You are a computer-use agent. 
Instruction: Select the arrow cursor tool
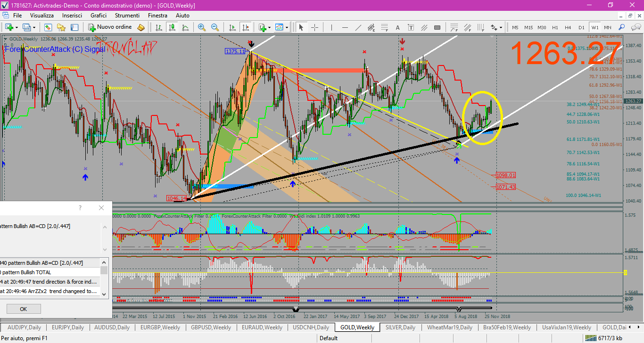click(x=301, y=27)
